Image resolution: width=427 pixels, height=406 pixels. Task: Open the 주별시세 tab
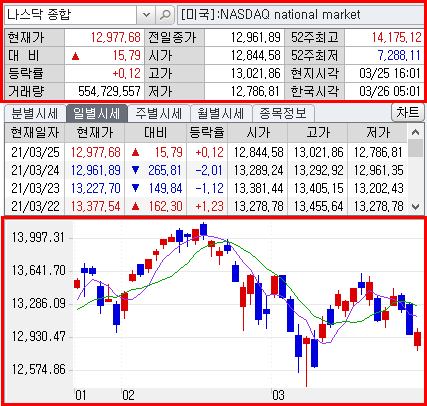(159, 113)
